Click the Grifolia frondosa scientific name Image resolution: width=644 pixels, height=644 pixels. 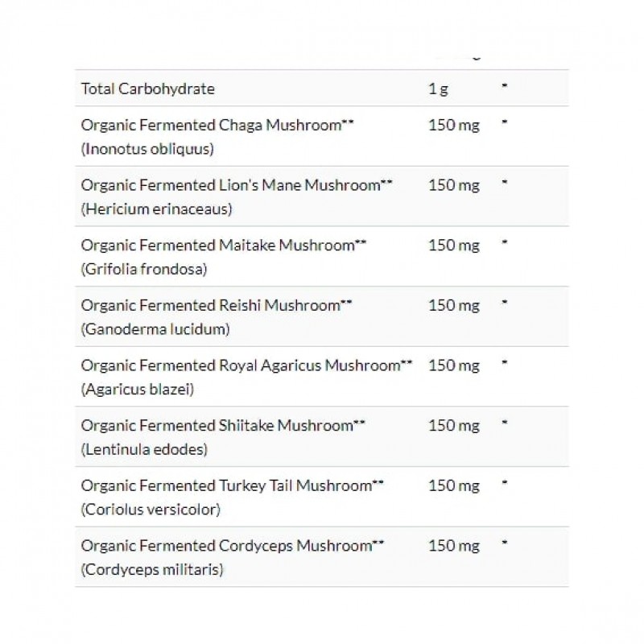point(144,270)
